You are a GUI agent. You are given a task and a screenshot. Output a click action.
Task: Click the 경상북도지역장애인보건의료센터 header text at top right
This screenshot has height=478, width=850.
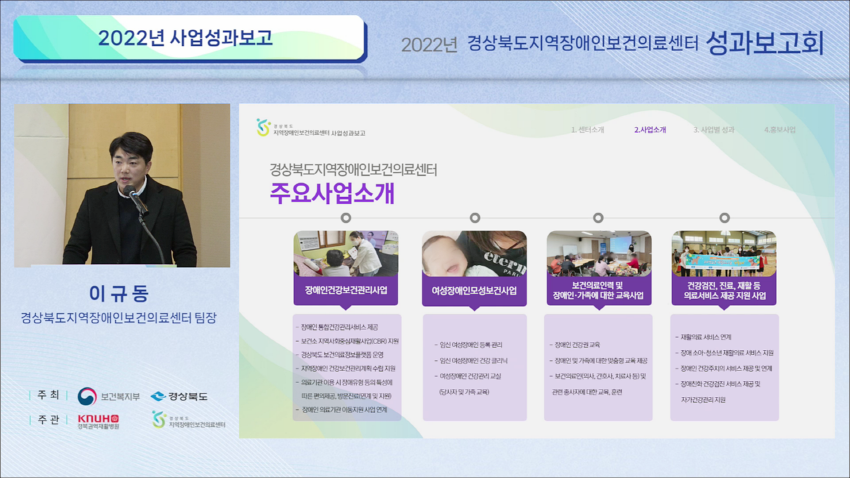tap(583, 43)
